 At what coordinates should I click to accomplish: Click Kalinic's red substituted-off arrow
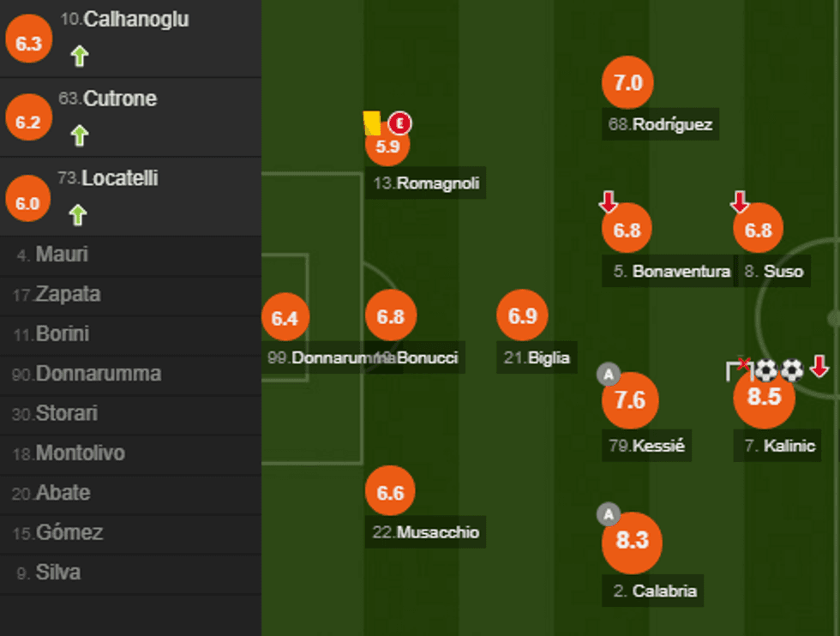pyautogui.click(x=819, y=367)
